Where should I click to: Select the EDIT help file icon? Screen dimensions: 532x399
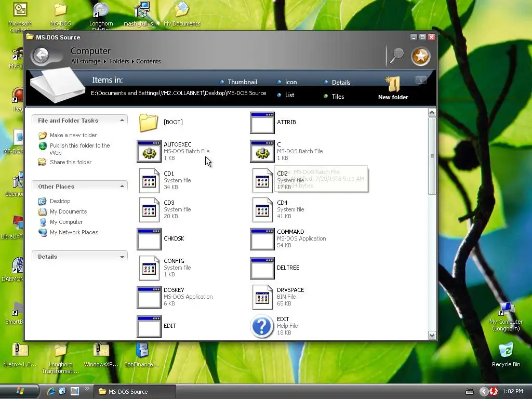click(x=262, y=326)
